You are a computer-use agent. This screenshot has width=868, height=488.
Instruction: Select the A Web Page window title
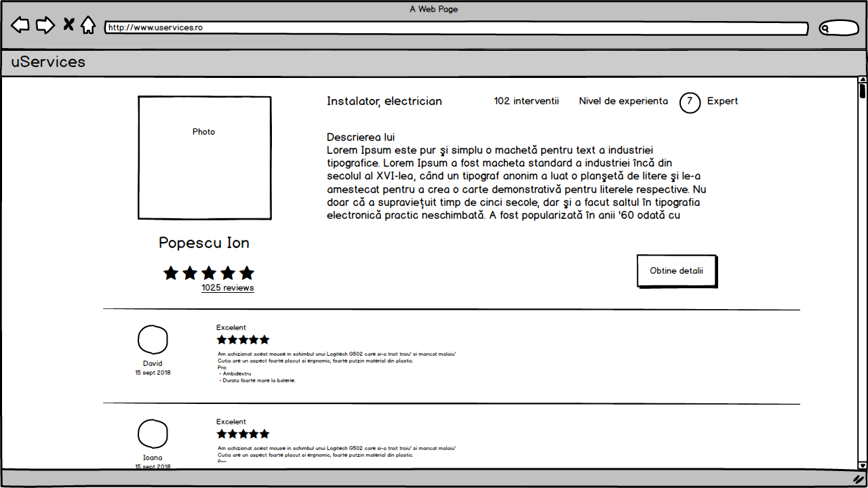(434, 9)
